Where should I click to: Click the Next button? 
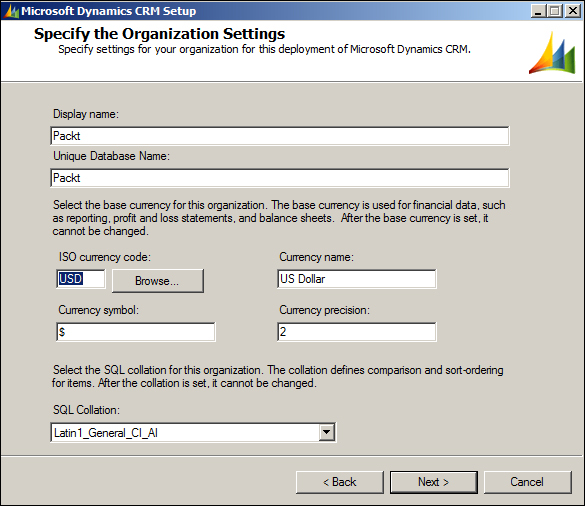coord(434,482)
